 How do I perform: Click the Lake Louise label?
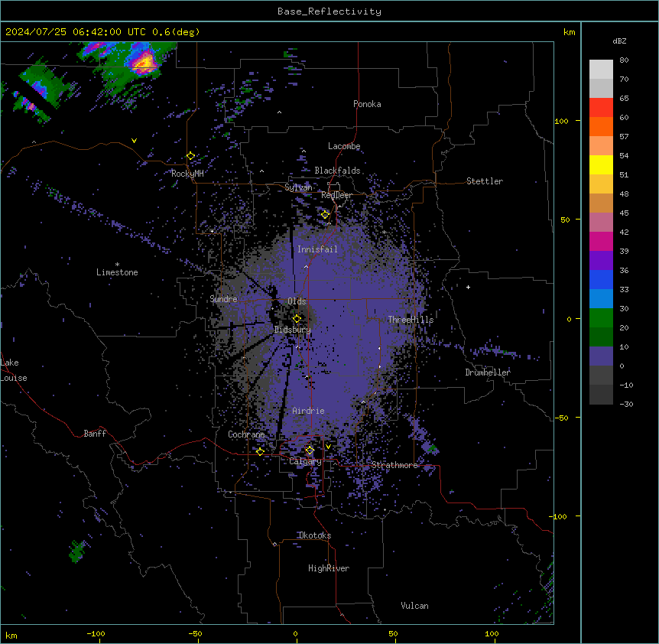point(14,370)
